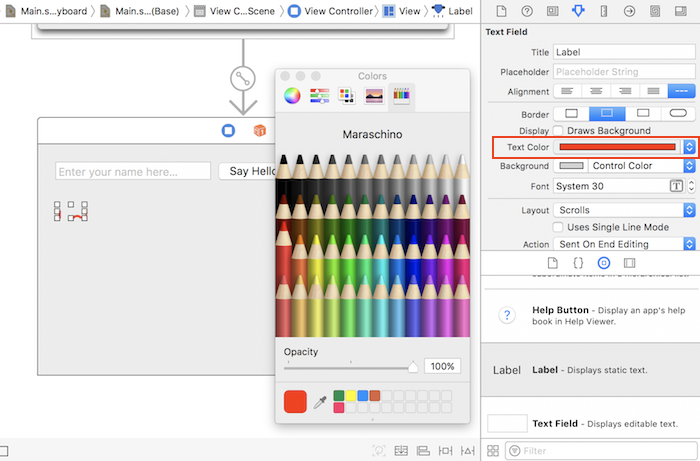Enable Draws Background checkbox
The image size is (700, 461).
(560, 131)
